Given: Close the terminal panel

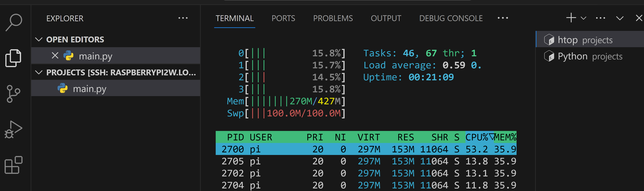Looking at the screenshot, I should click(639, 18).
